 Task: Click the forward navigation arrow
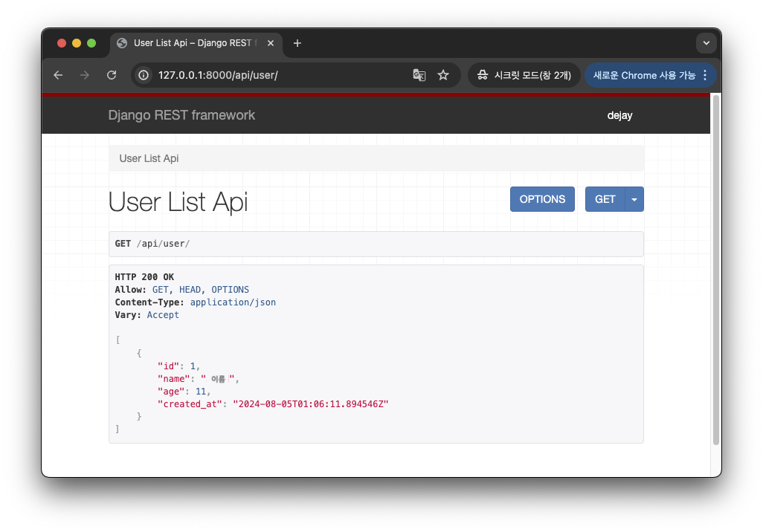(85, 75)
